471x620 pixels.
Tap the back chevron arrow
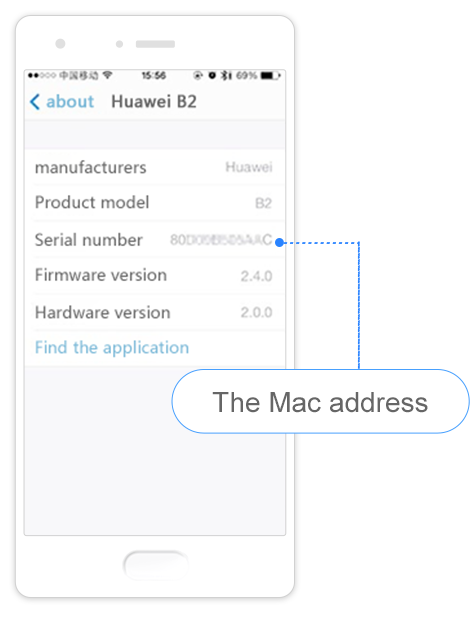pyautogui.click(x=35, y=102)
